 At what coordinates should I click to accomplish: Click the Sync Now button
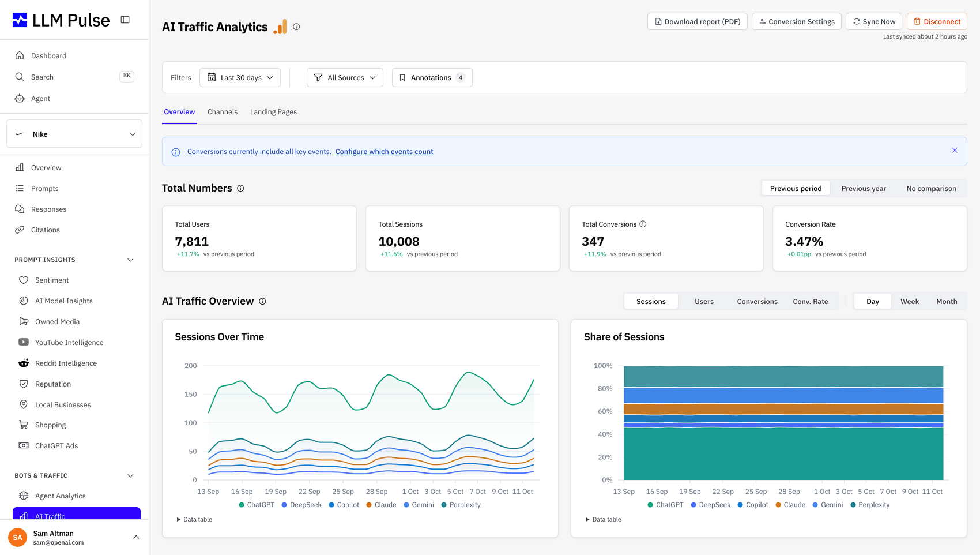(875, 21)
